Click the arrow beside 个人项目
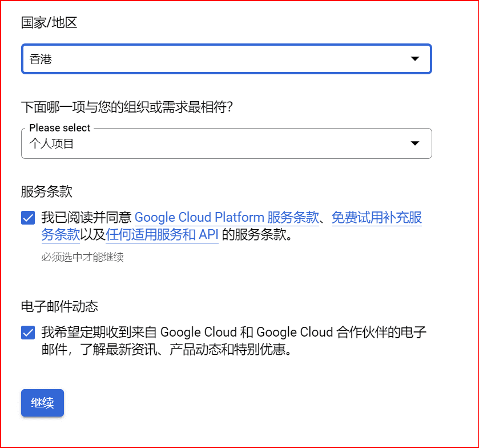The width and height of the screenshot is (479, 448). (415, 143)
